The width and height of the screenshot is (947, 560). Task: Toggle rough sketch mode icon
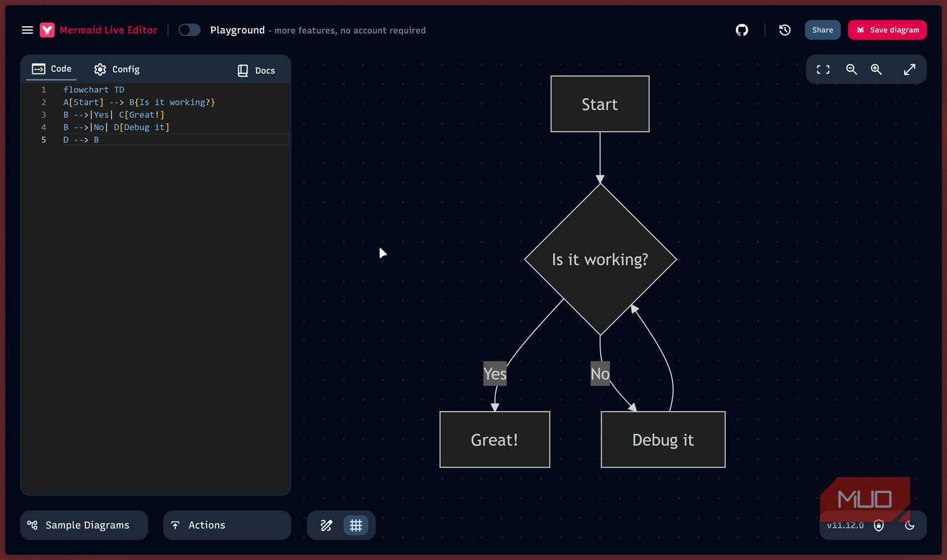click(x=326, y=525)
